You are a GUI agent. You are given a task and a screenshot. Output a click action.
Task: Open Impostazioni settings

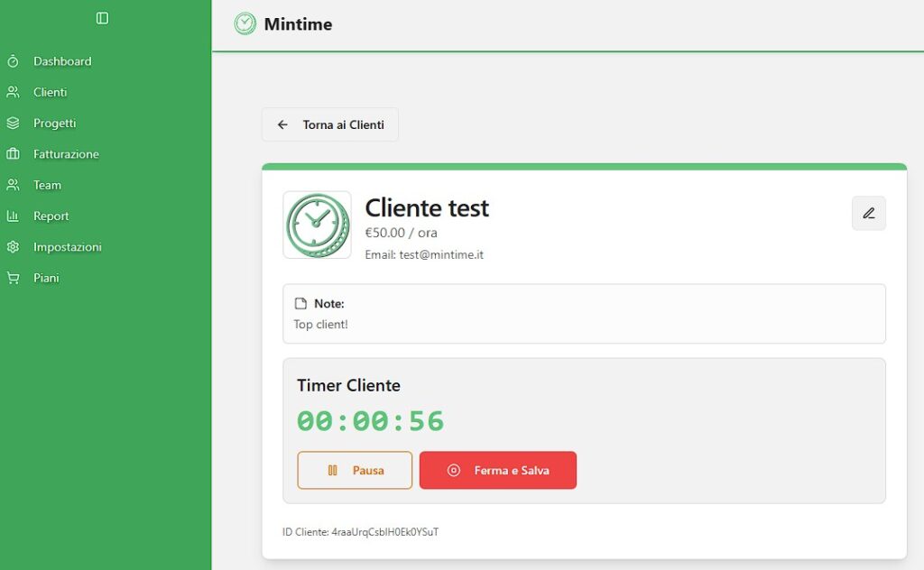(x=68, y=247)
